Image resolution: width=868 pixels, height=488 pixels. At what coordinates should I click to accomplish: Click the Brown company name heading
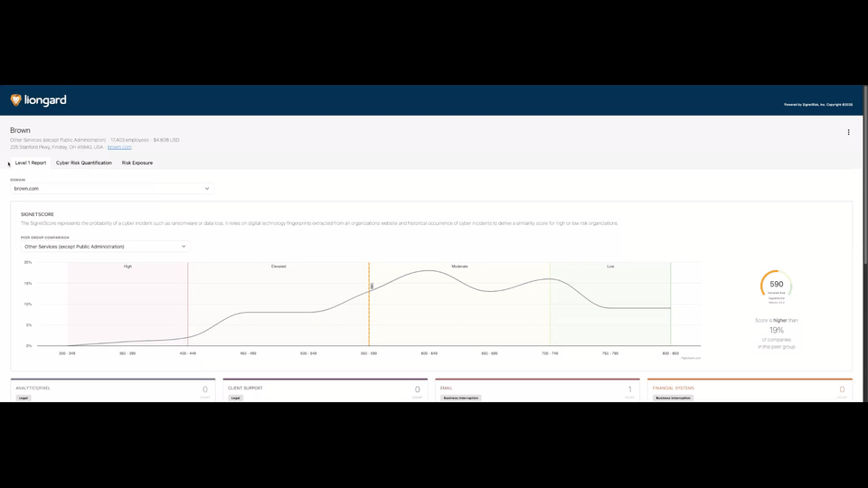point(20,130)
